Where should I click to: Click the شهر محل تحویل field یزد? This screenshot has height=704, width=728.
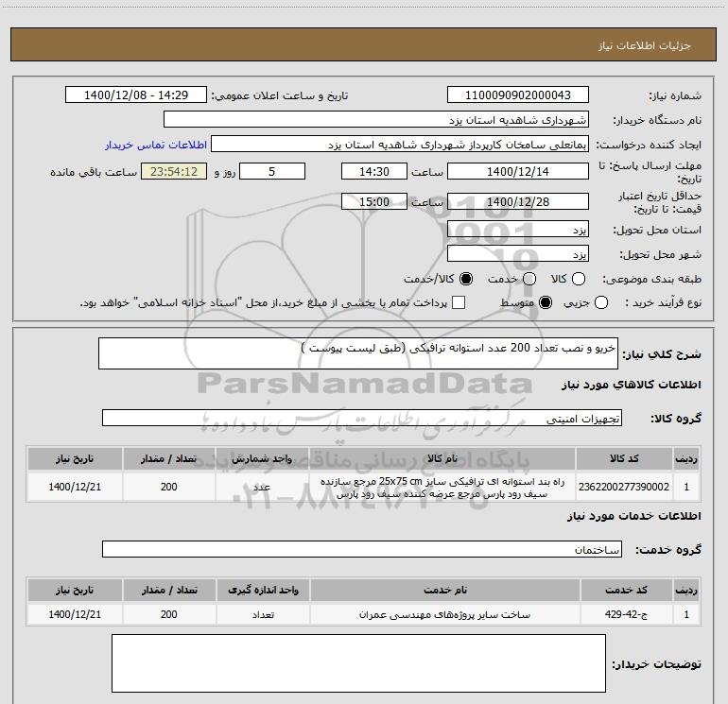pos(518,254)
